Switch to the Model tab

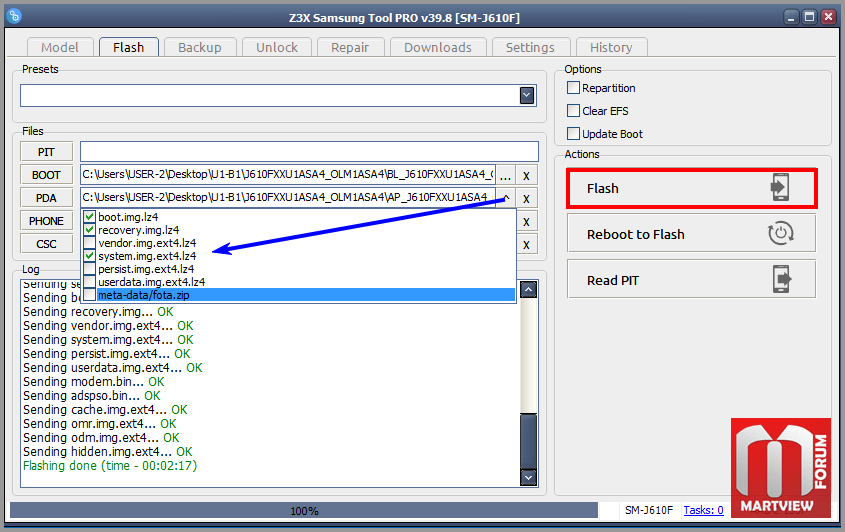coord(60,47)
